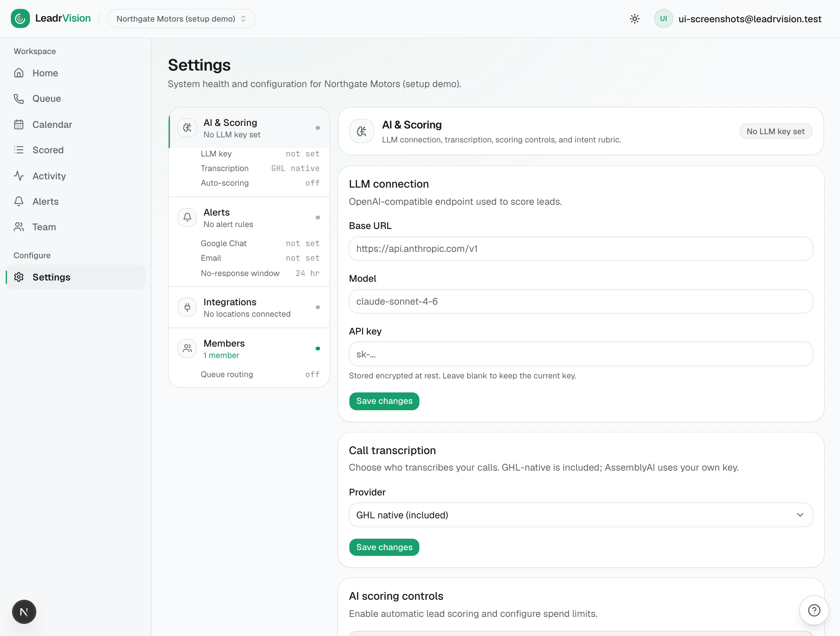Click the No LLM key set badge
The image size is (840, 636).
point(775,131)
